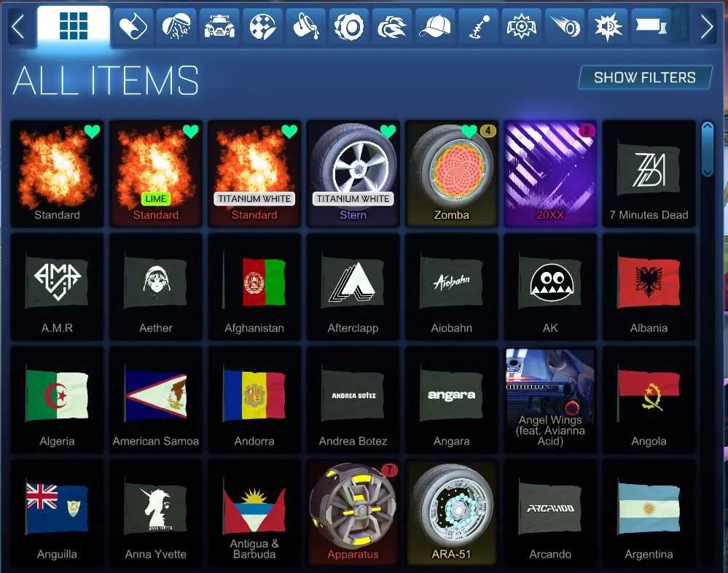Image resolution: width=728 pixels, height=573 pixels.
Task: Select the paint bucket category icon
Action: coord(305,26)
